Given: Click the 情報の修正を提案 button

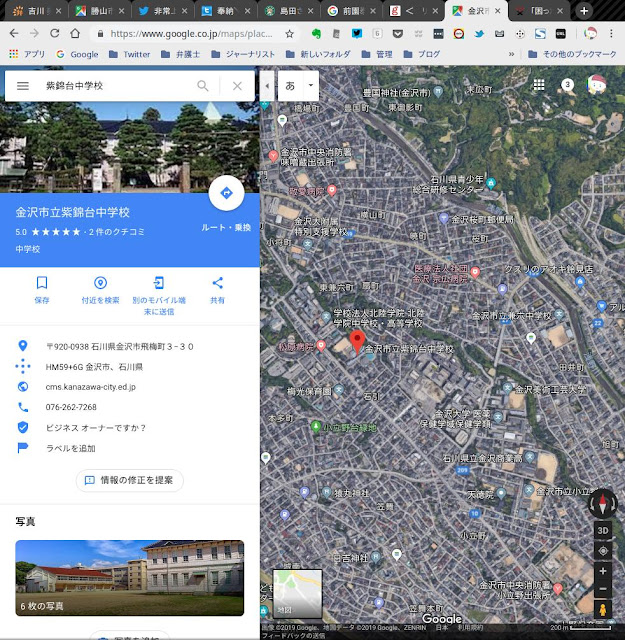Looking at the screenshot, I should (130, 480).
